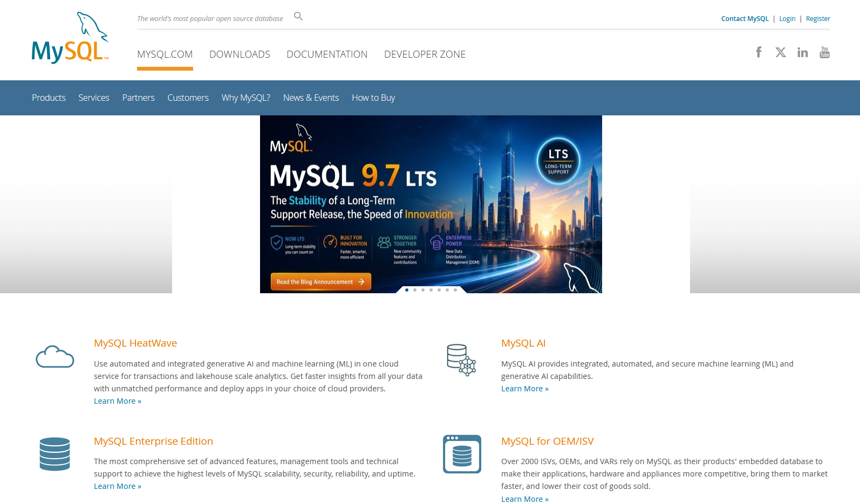The height and width of the screenshot is (504, 860).
Task: Select the MYSQL.COM top navigation tab
Action: pyautogui.click(x=165, y=54)
